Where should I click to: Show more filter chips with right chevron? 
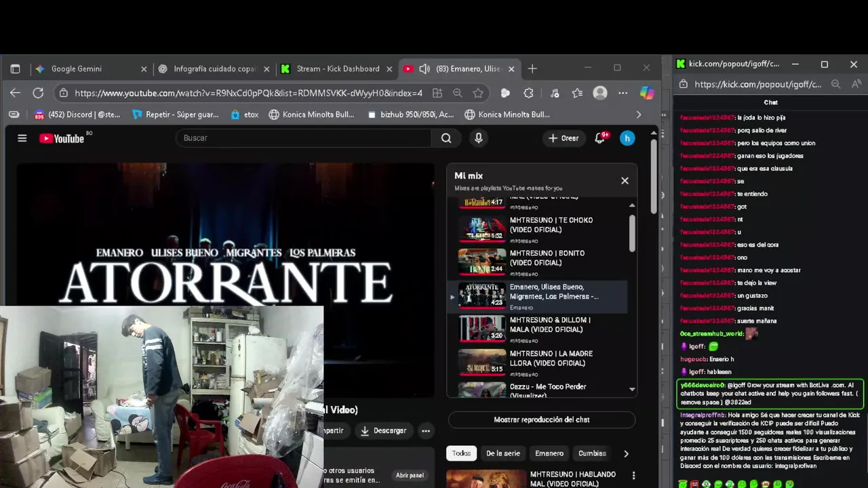tap(626, 453)
